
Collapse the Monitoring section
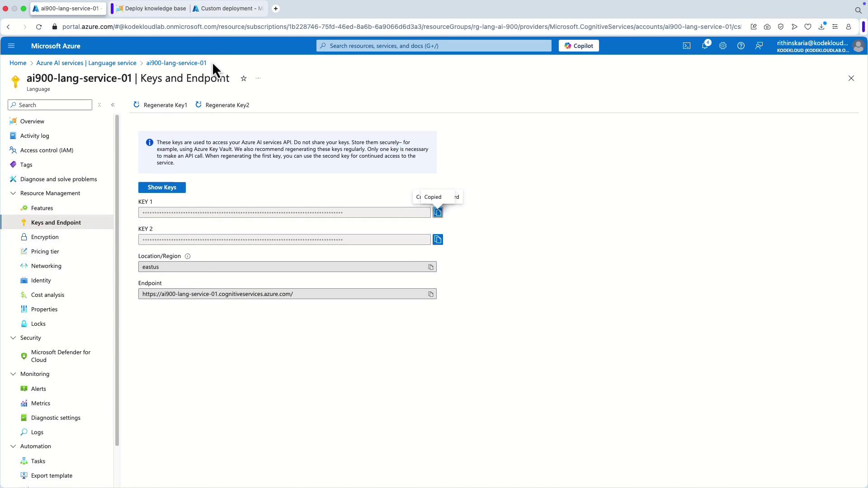13,374
